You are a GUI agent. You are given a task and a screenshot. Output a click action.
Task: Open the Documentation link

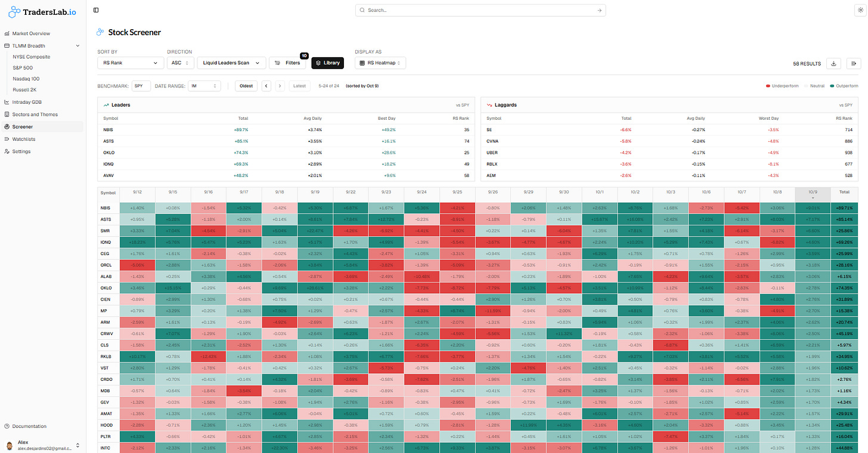pos(29,426)
